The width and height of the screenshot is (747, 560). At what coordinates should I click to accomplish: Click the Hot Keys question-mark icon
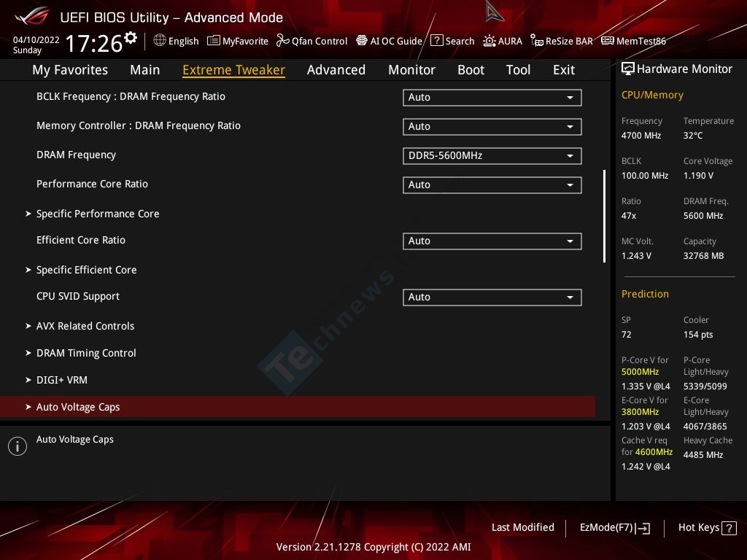[729, 528]
